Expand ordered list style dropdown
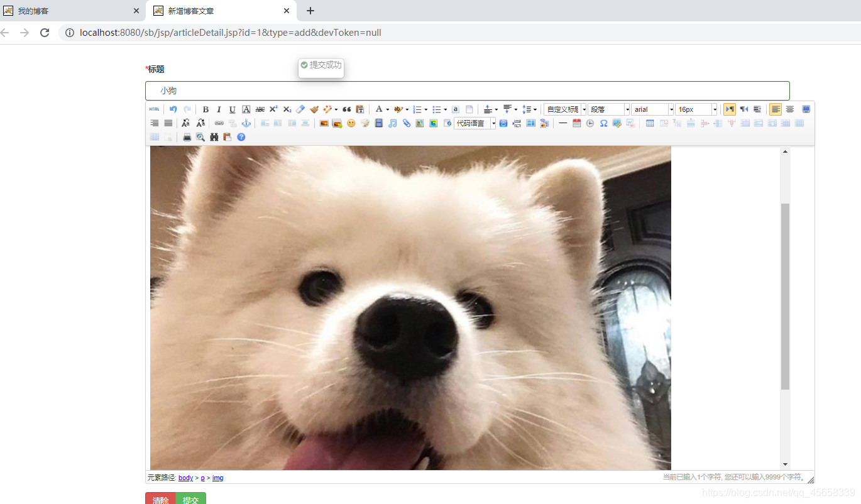Image resolution: width=861 pixels, height=504 pixels. point(426,109)
